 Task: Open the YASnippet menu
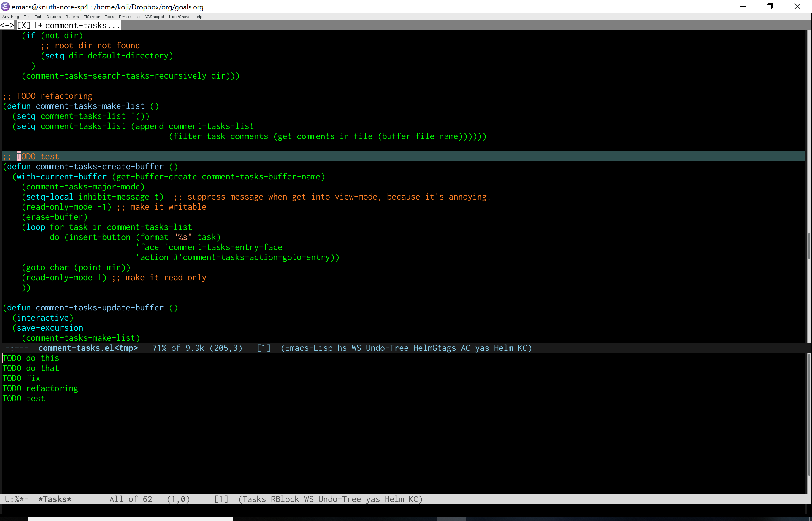(x=155, y=17)
